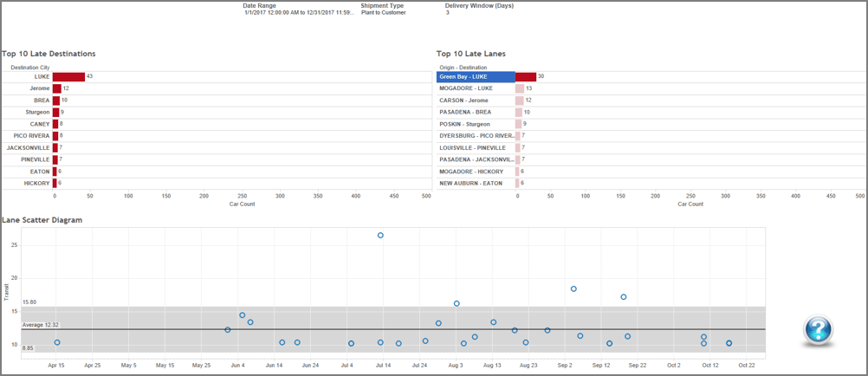Click the highlighted Green Bay - LUKE lane
Image resolution: width=868 pixels, height=376 pixels.
point(476,77)
